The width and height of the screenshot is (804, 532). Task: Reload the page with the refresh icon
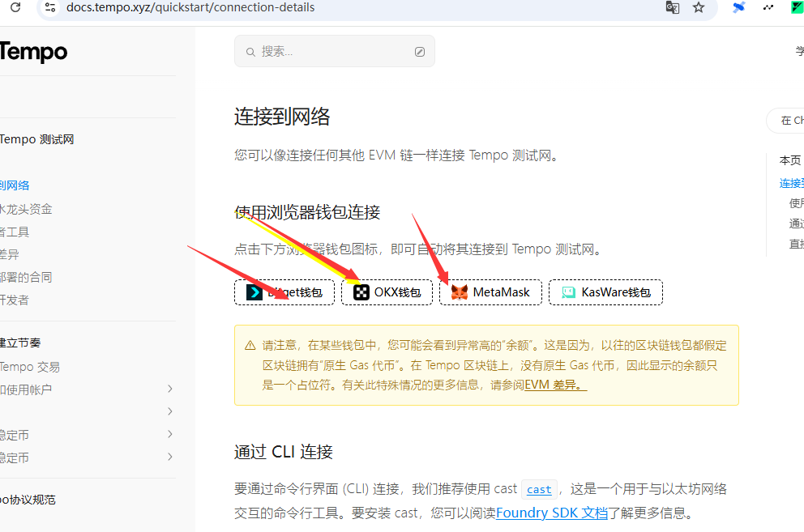15,8
